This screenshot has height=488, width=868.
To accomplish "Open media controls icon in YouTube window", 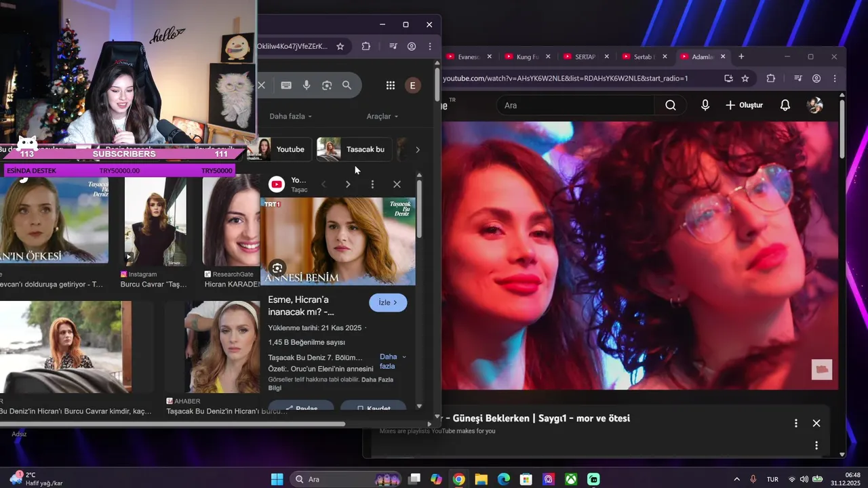I will (798, 79).
